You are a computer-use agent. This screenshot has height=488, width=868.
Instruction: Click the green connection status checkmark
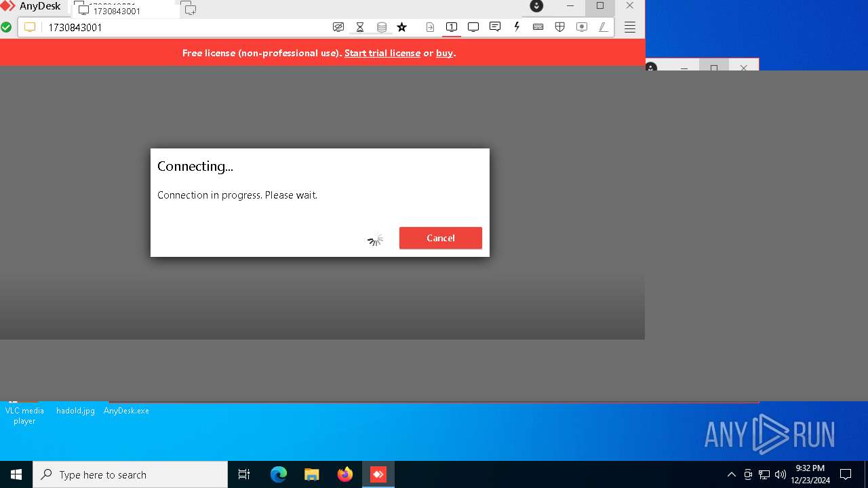click(x=6, y=28)
